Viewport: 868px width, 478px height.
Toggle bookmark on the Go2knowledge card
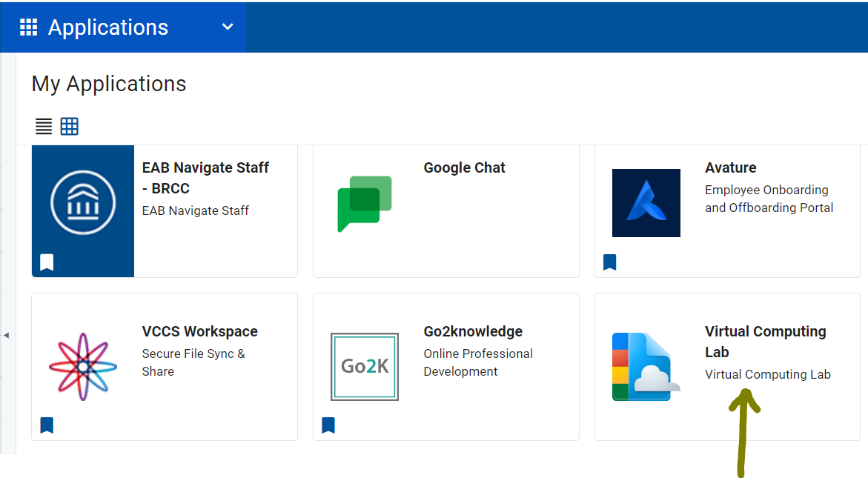pyautogui.click(x=328, y=425)
